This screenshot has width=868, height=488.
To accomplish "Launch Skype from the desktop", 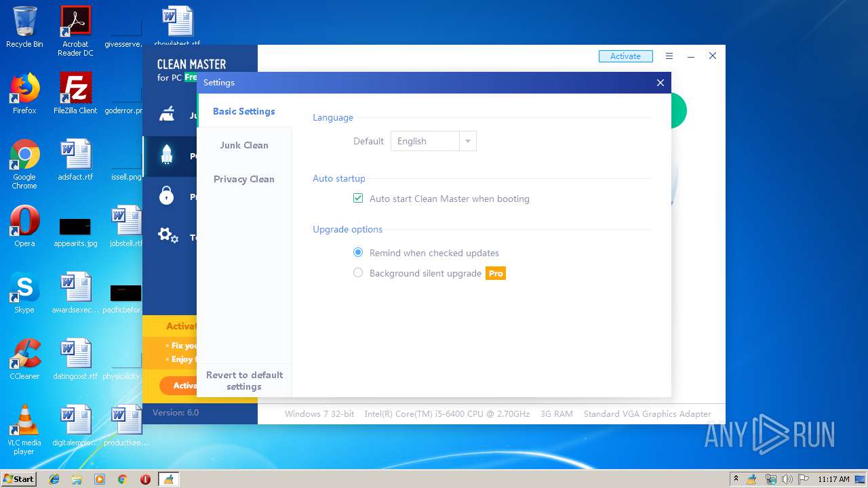I will 24,293.
